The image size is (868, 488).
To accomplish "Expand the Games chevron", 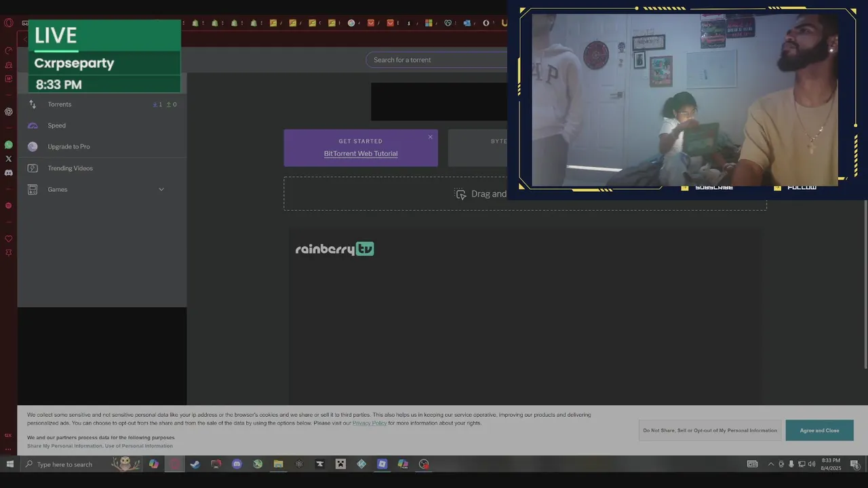I will (x=161, y=190).
